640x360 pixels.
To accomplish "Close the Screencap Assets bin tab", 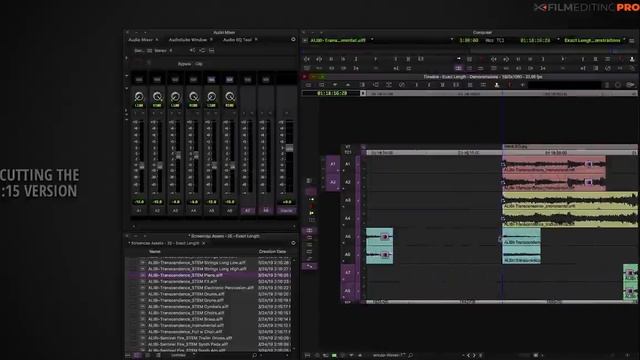I will [204, 243].
